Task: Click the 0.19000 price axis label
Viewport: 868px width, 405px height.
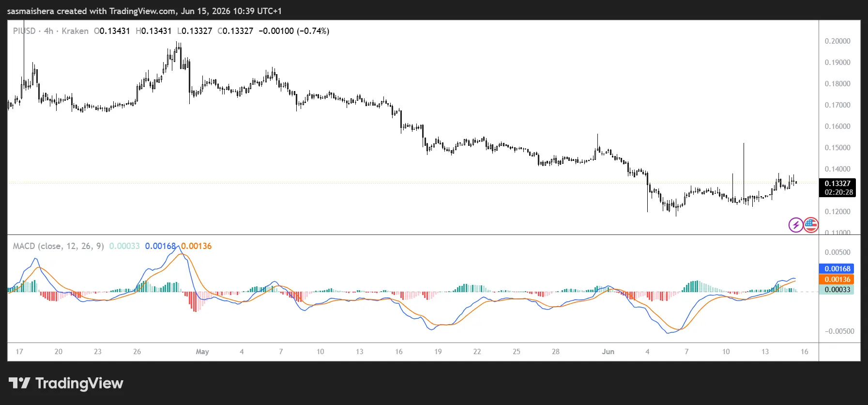Action: point(838,62)
